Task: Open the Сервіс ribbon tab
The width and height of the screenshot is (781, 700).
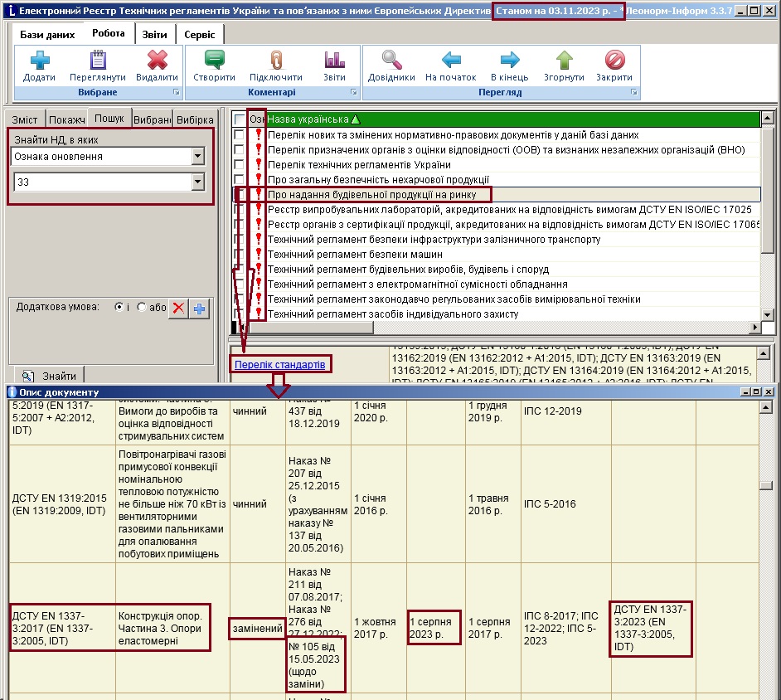Action: point(200,34)
